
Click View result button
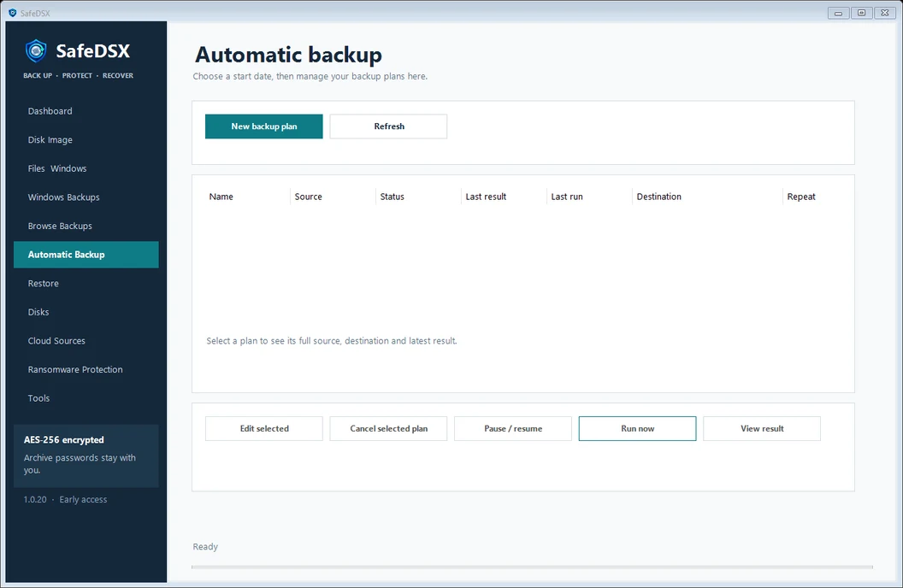point(761,429)
